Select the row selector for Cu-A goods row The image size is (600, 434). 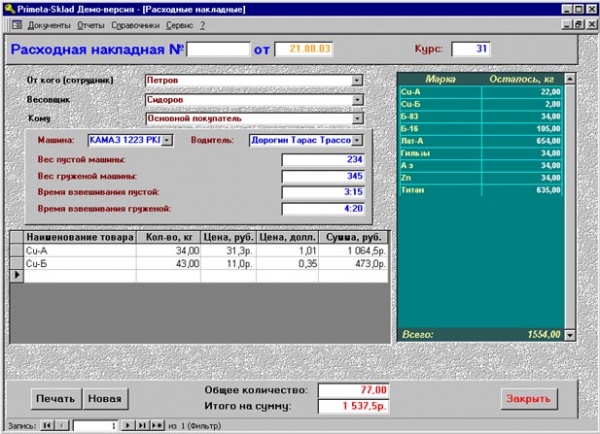[17, 251]
